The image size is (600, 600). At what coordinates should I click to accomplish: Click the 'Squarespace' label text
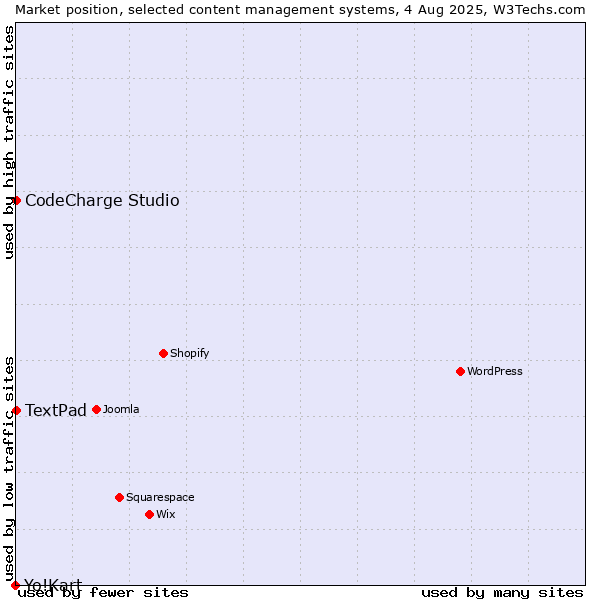pyautogui.click(x=160, y=497)
